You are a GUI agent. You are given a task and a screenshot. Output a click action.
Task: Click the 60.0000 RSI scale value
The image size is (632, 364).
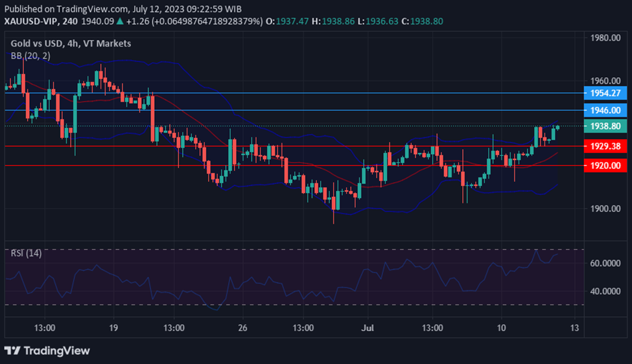click(605, 264)
